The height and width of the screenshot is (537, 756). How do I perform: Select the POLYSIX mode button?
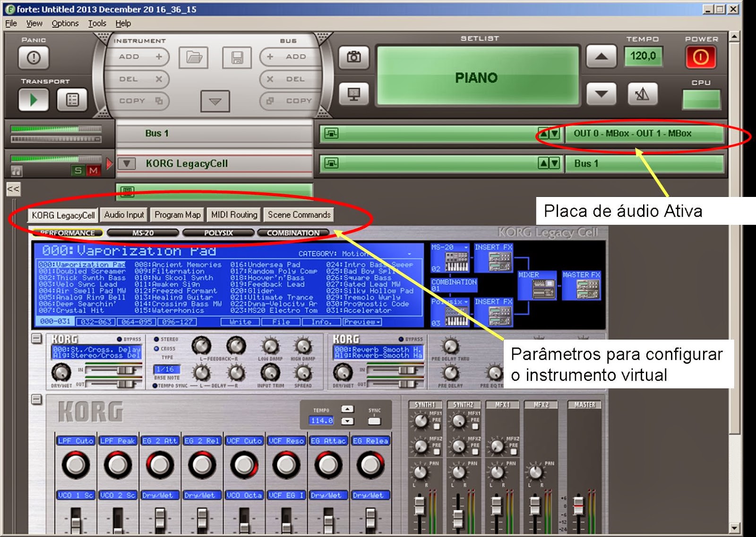pyautogui.click(x=218, y=233)
